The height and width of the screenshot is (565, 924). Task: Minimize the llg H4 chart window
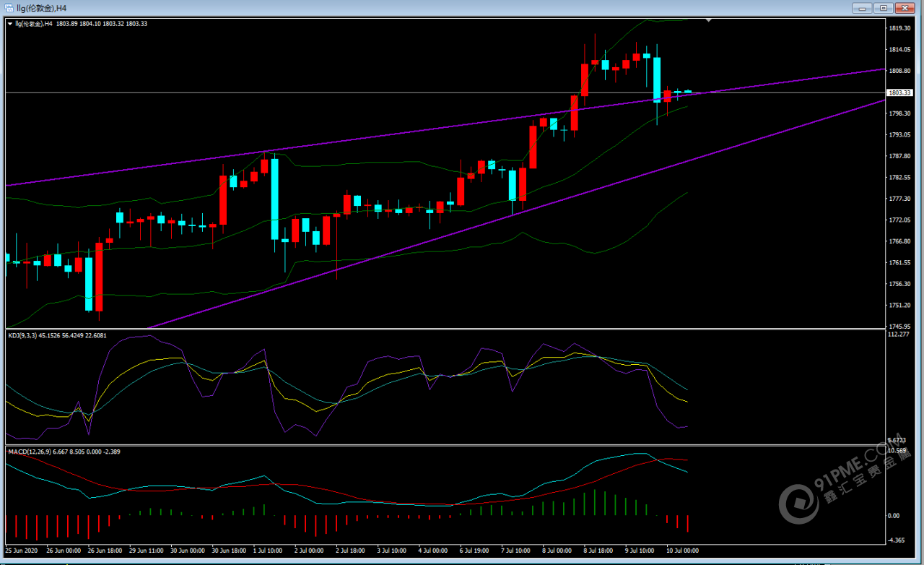point(862,8)
